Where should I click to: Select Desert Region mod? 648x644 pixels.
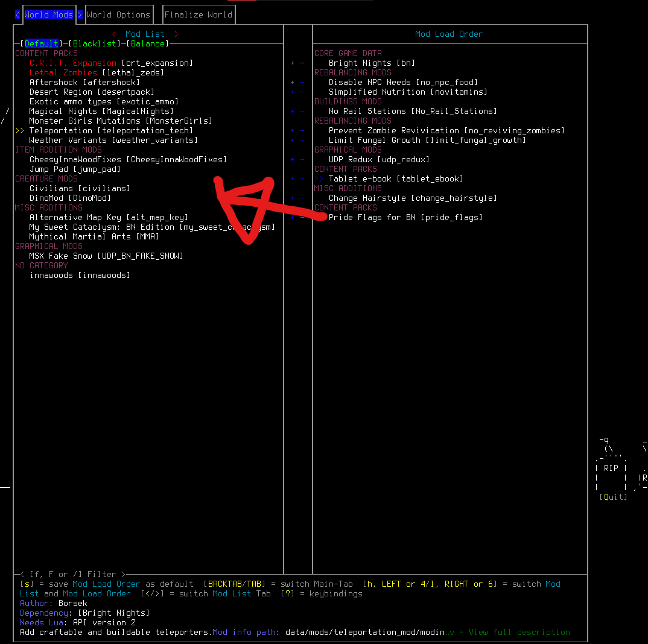tap(92, 92)
